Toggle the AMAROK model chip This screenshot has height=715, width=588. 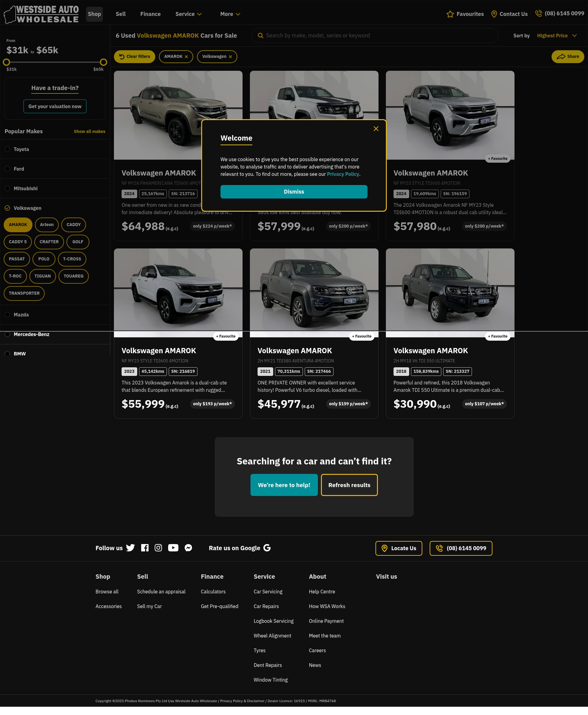pyautogui.click(x=18, y=225)
